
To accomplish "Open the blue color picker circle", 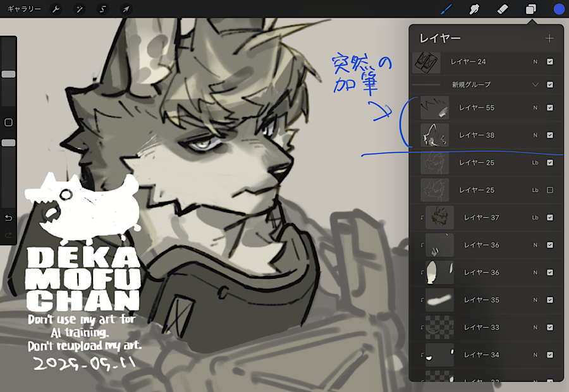I will point(559,9).
